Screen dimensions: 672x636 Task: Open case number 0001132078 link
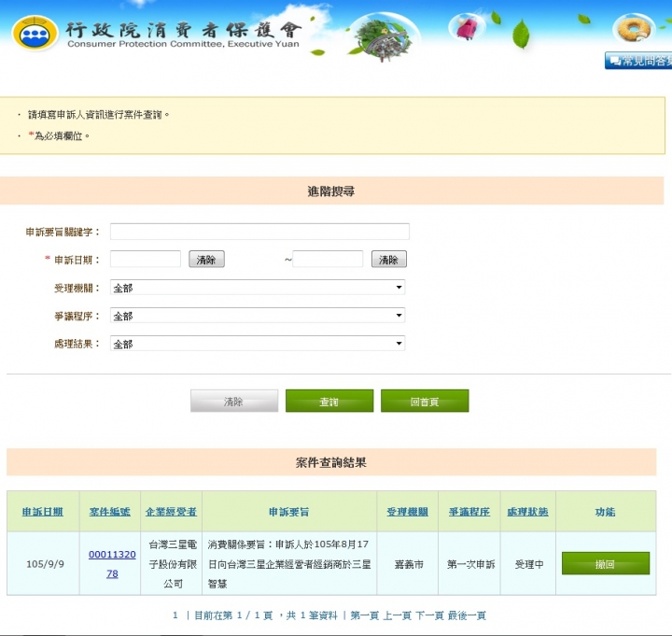pos(112,564)
